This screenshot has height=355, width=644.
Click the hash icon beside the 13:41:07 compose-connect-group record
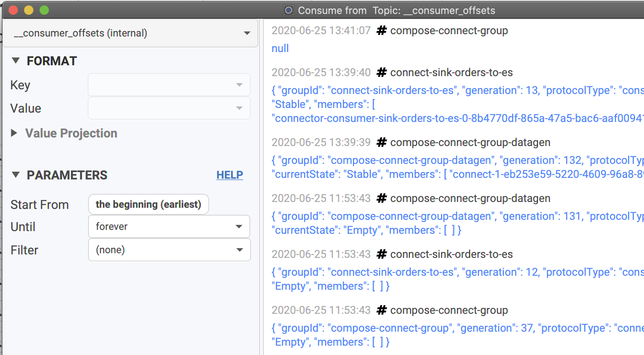pos(382,31)
